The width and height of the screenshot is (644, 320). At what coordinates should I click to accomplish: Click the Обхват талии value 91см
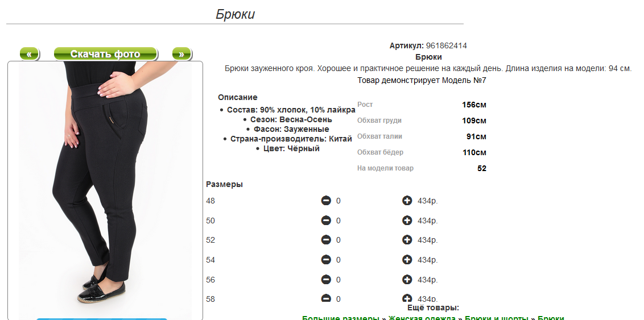click(476, 136)
